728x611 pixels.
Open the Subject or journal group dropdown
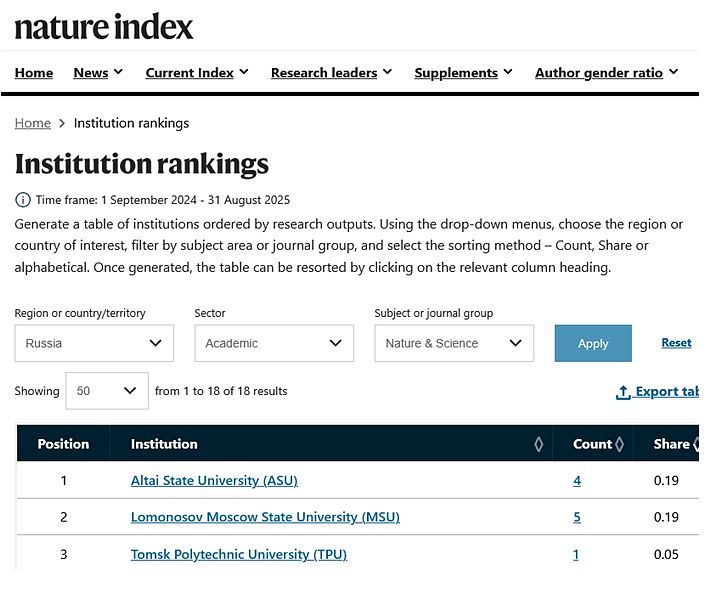(x=454, y=343)
